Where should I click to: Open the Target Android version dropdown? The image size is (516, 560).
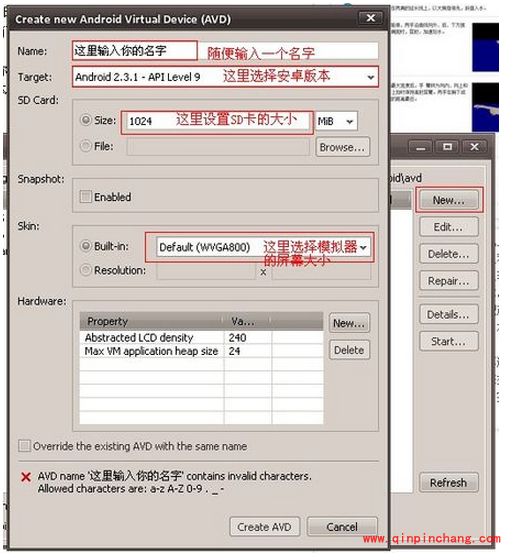tap(225, 77)
